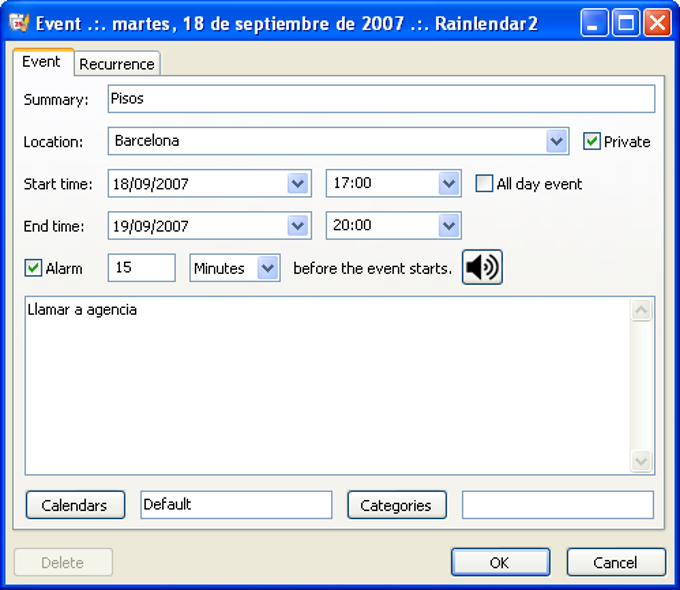Expand the Location dropdown
Screen dimensions: 680x590
pos(556,141)
